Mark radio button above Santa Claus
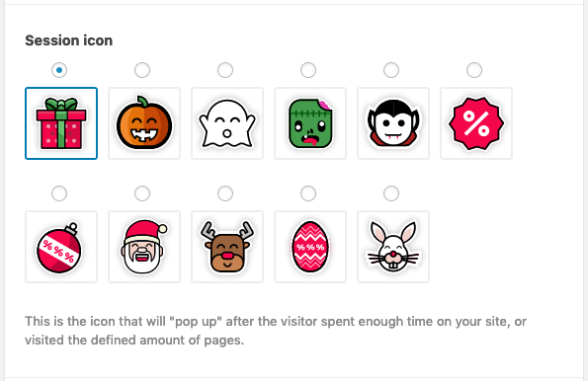Screen dimensions: 588x381 click(142, 193)
